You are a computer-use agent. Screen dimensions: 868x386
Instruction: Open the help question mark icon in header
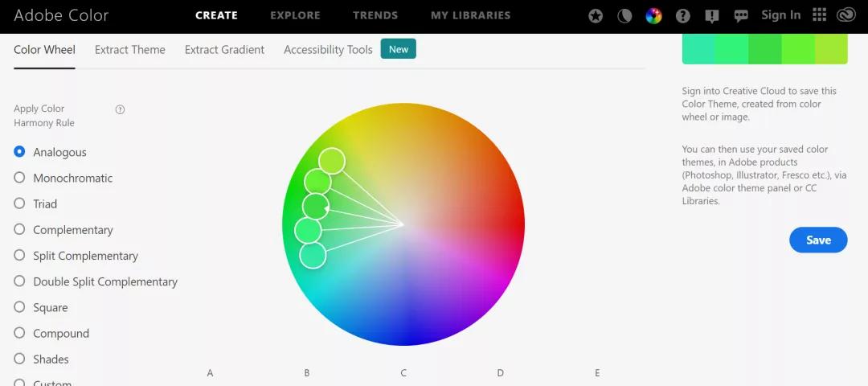[683, 16]
